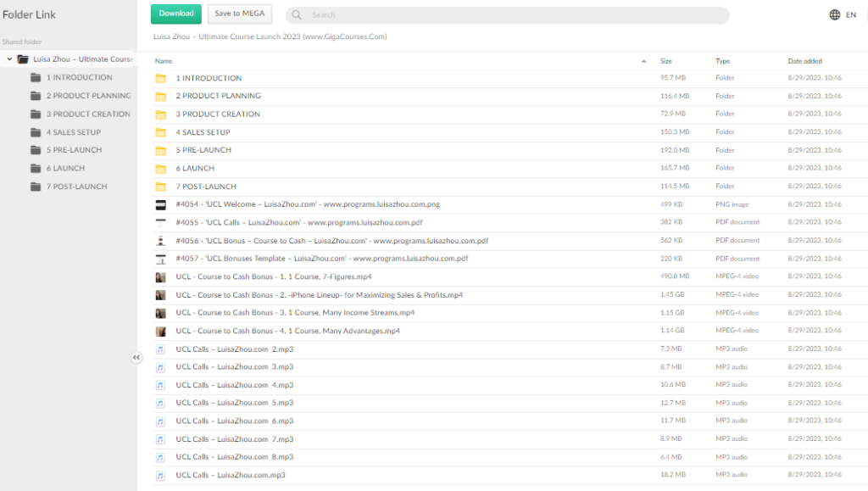Collapse the Luisa Zhou root folder tree
The image size is (868, 491).
coord(9,59)
